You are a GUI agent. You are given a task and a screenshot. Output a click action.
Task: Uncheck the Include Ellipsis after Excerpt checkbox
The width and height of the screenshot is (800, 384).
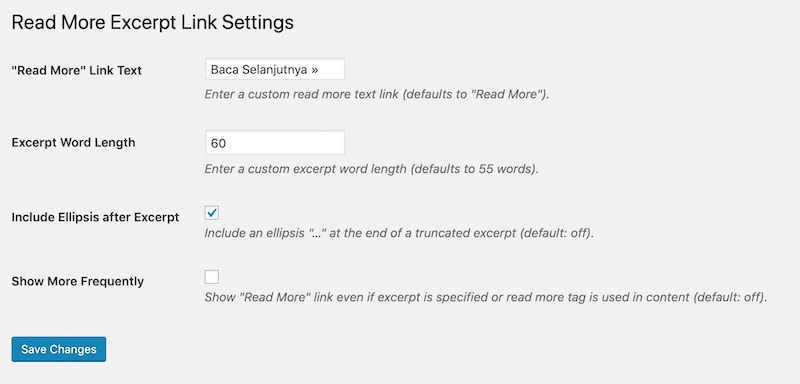coord(212,213)
